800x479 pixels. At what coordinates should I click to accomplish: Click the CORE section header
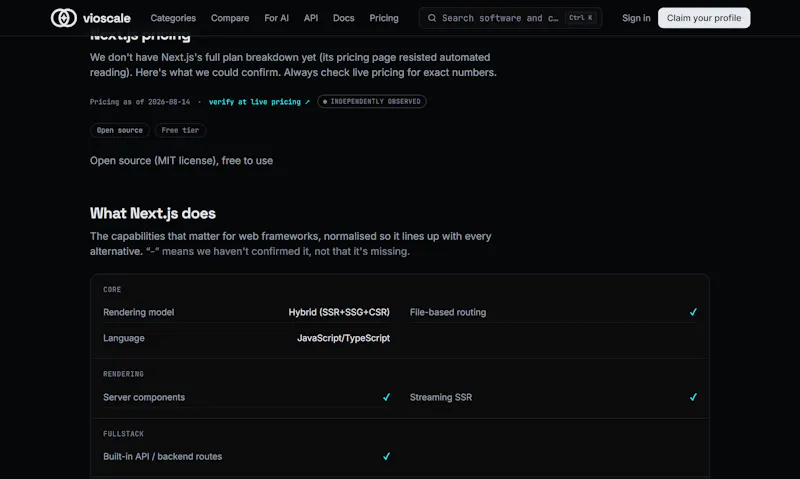pos(112,289)
